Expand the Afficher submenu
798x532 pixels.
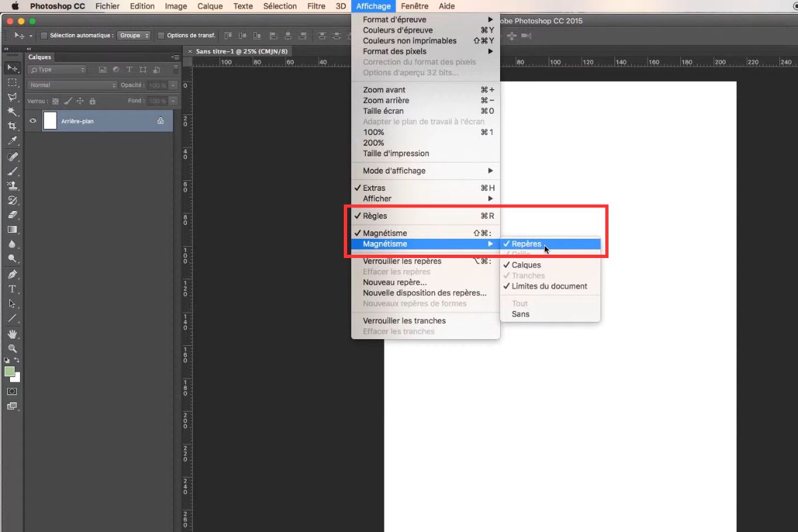point(426,199)
